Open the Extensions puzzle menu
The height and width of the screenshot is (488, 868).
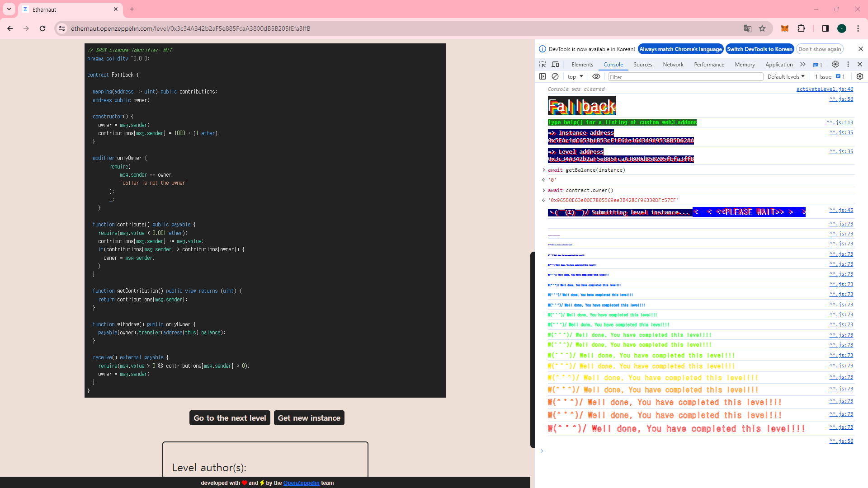click(802, 28)
